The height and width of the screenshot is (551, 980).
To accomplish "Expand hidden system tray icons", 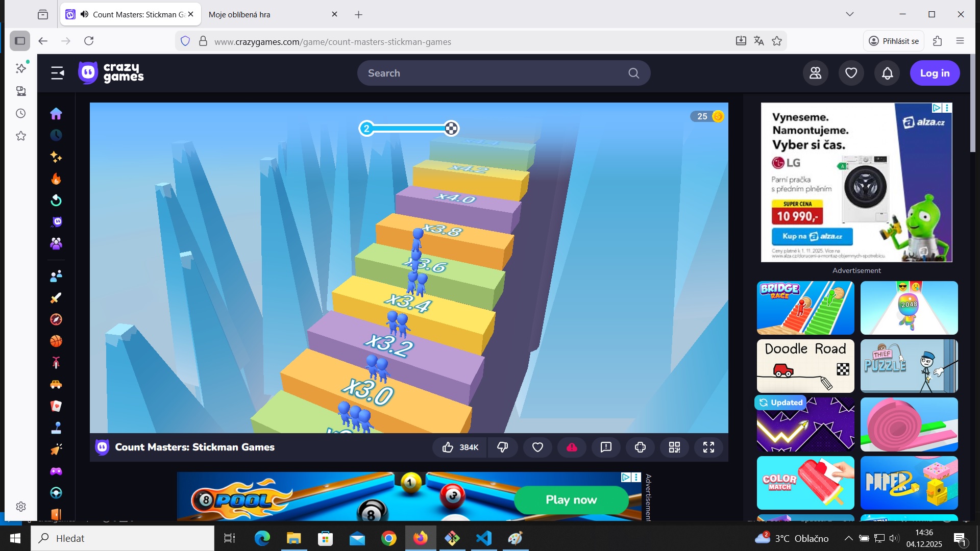I will (848, 538).
